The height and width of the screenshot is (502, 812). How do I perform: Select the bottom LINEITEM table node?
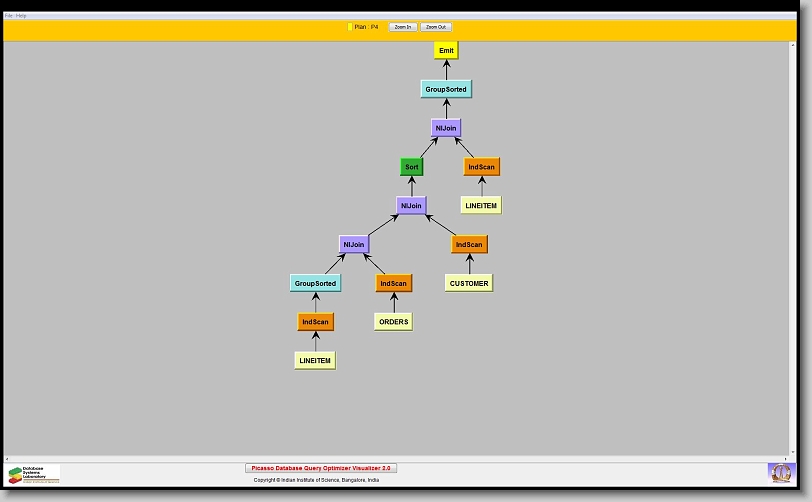click(x=315, y=361)
